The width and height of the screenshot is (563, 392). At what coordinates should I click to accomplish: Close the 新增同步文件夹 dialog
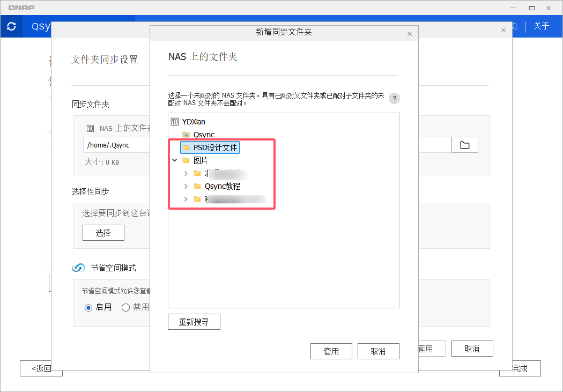(x=410, y=34)
